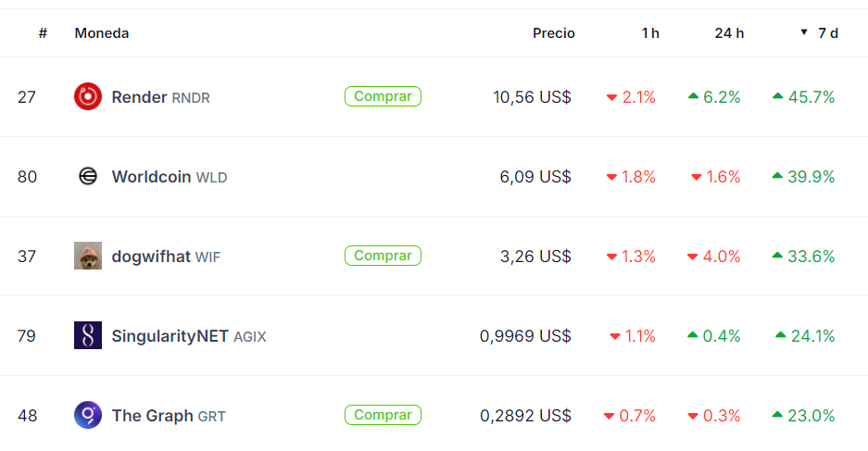Click the Render coin logo icon

(88, 96)
